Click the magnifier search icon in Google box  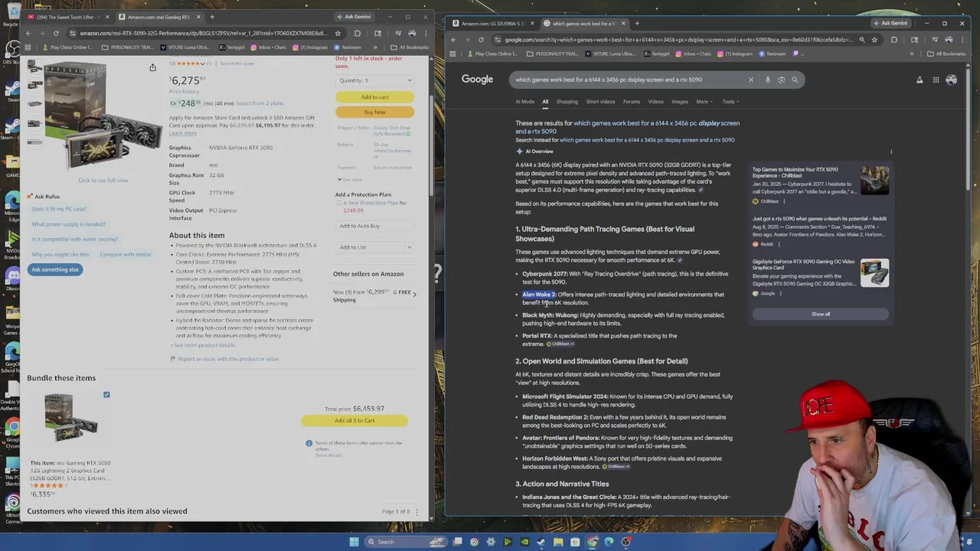coord(795,80)
